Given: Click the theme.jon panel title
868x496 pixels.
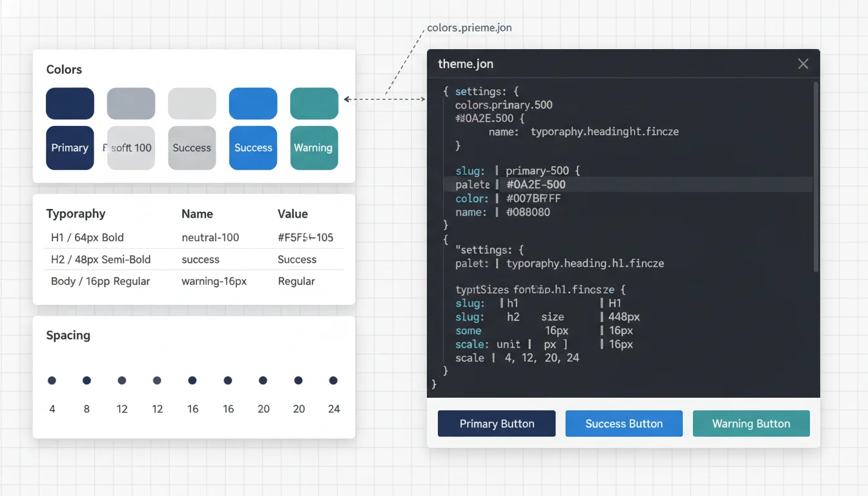Looking at the screenshot, I should pos(466,64).
